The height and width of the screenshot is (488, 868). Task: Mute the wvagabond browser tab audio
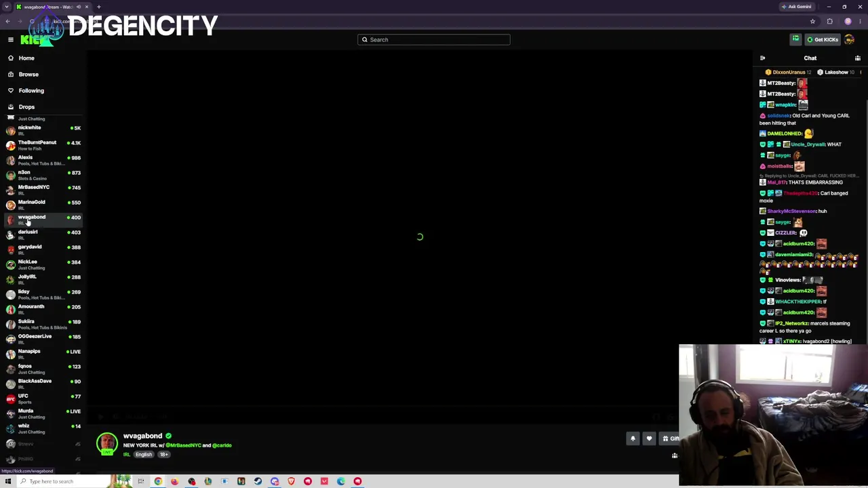tap(79, 7)
